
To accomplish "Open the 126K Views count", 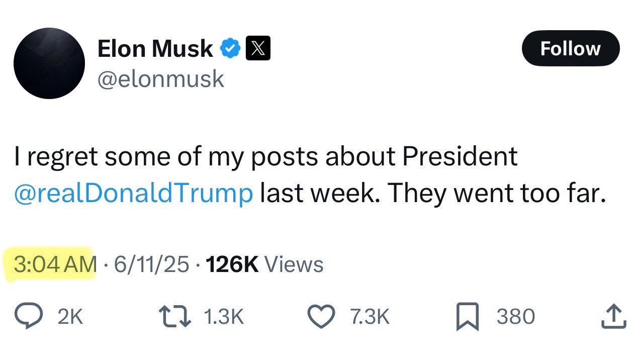I will pyautogui.click(x=264, y=264).
